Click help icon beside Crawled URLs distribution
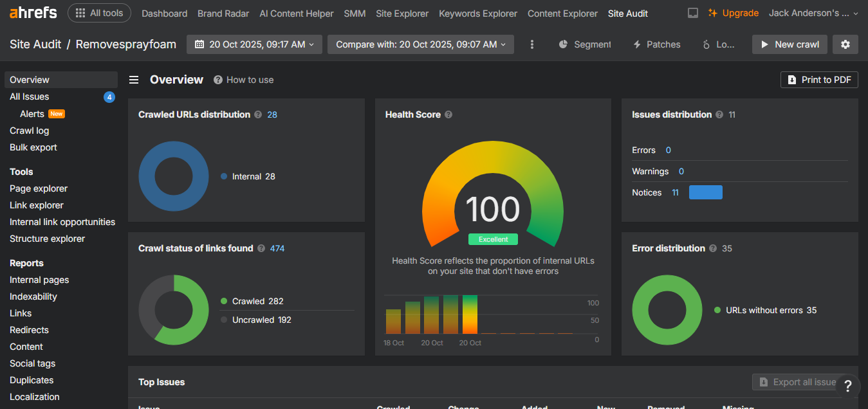 pyautogui.click(x=258, y=114)
